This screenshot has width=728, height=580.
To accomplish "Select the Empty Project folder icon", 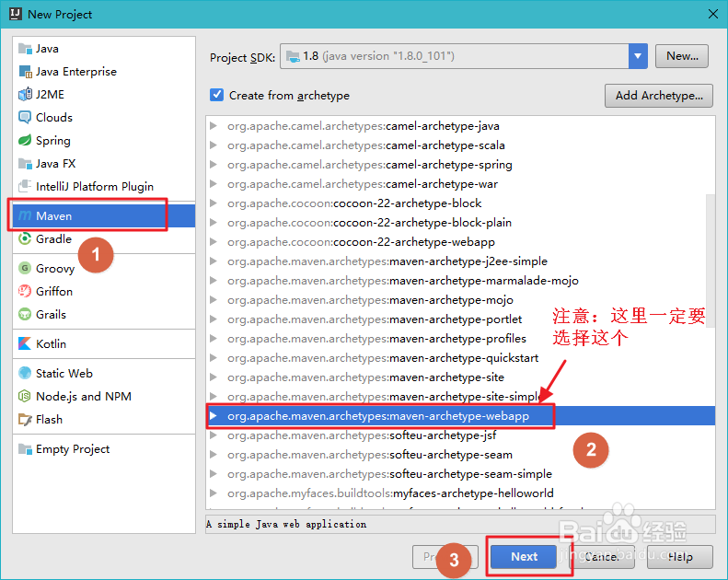I will [x=25, y=449].
